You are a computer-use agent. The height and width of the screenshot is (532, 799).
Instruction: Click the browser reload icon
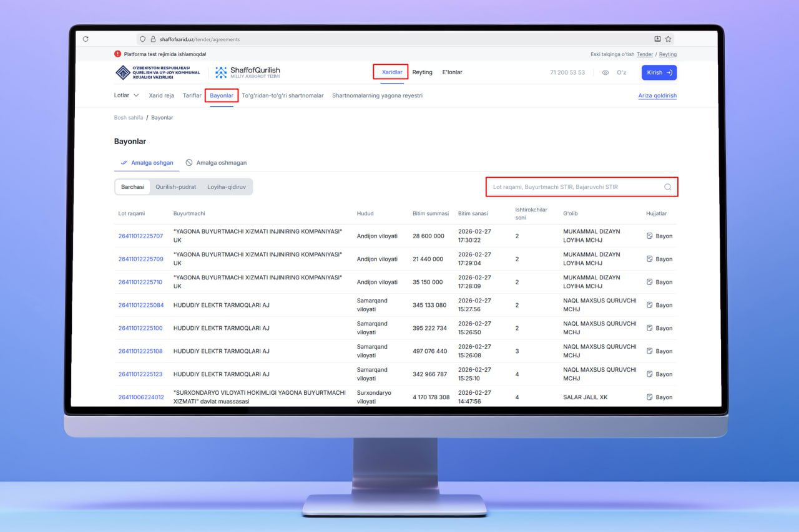[x=86, y=39]
